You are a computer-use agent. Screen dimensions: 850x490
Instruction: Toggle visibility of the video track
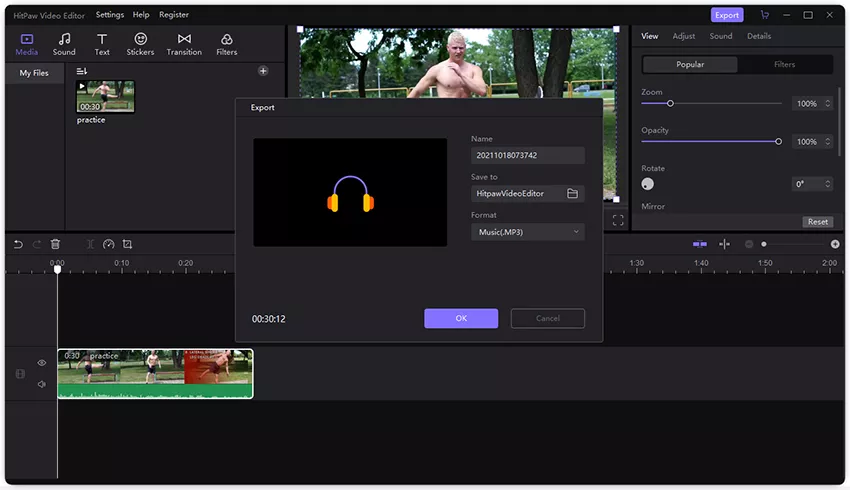point(42,363)
